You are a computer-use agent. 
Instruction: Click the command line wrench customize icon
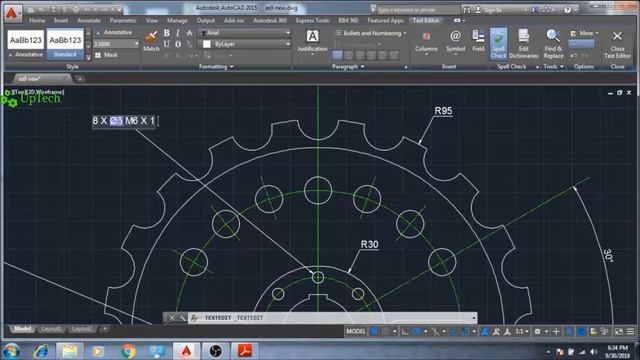pos(182,318)
